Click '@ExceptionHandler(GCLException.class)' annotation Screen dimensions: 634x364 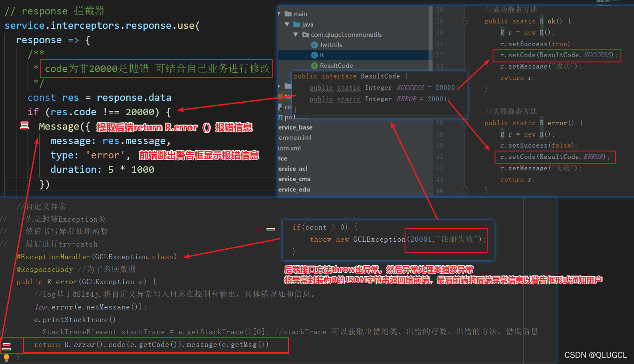97,257
